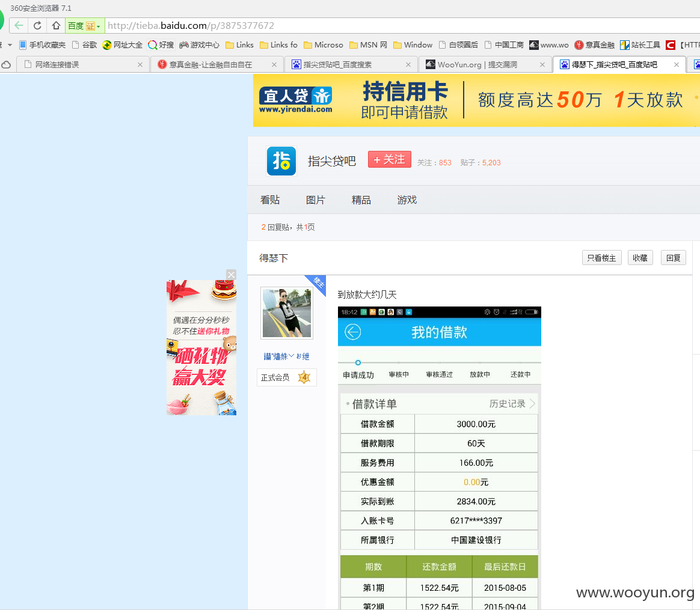Close the 得瑟下 tab
This screenshot has height=610, width=700.
pos(677,65)
